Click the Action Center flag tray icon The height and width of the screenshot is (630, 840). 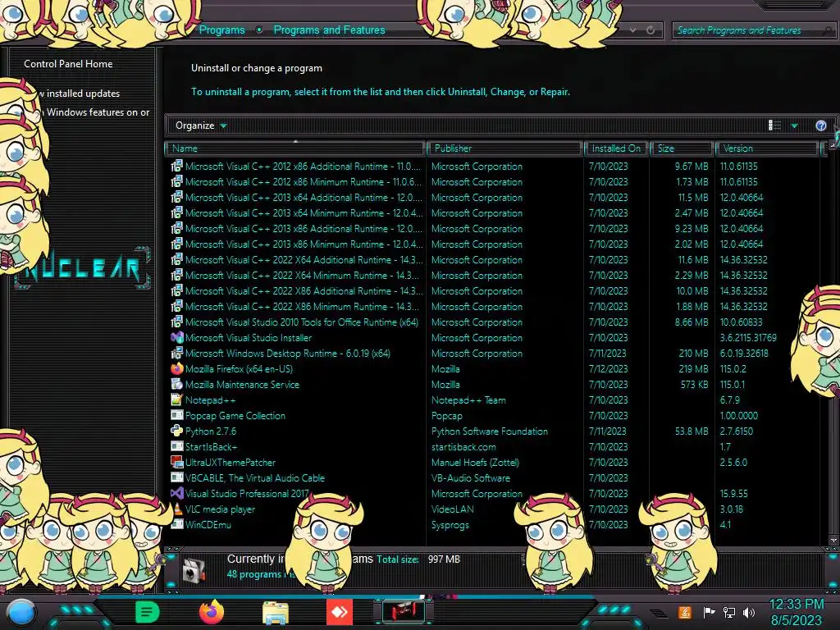[x=709, y=612]
